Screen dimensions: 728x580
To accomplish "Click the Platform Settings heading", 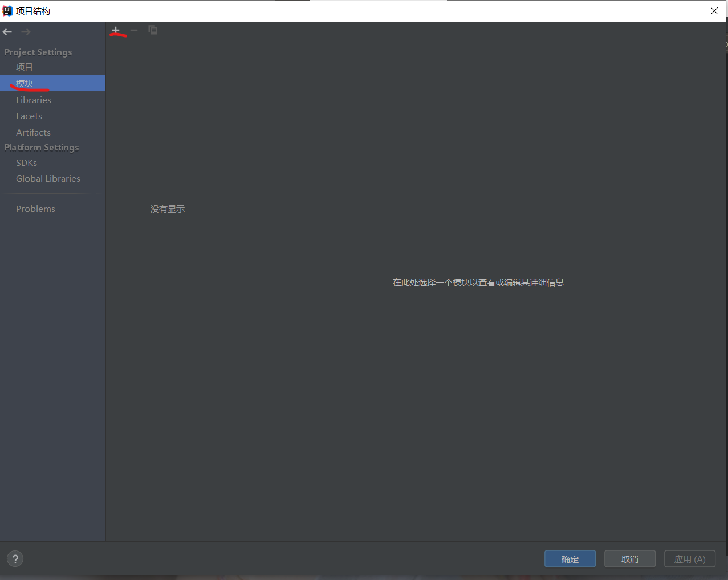I will [x=42, y=147].
